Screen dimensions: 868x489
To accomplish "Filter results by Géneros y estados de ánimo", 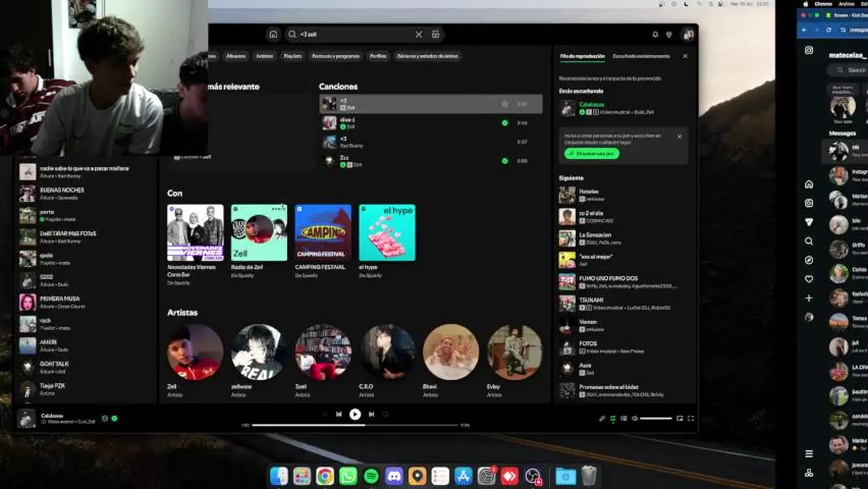I will (427, 56).
